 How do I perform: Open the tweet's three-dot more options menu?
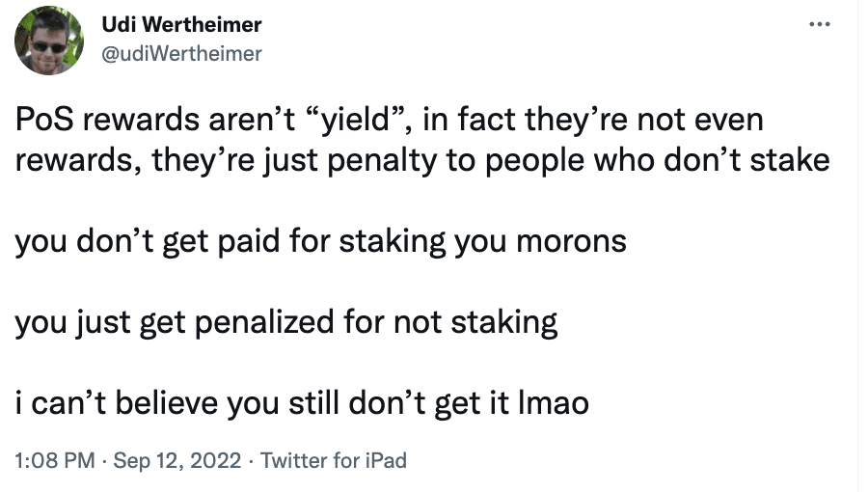pos(819,24)
